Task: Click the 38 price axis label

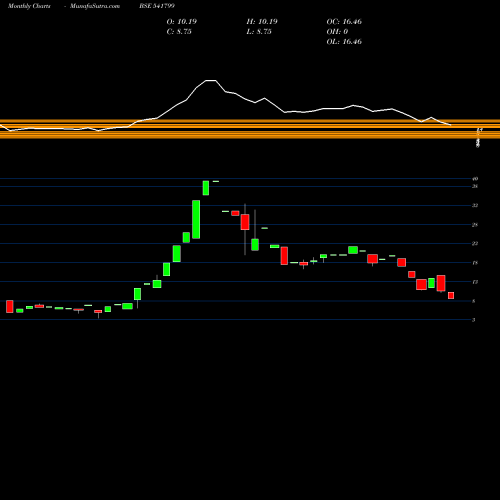Action: point(475,186)
